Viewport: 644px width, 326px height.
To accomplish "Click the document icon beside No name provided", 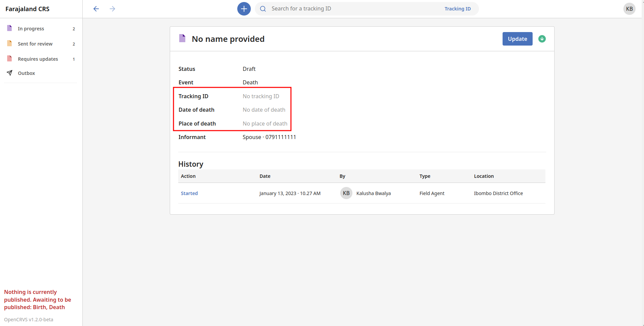I will point(182,38).
